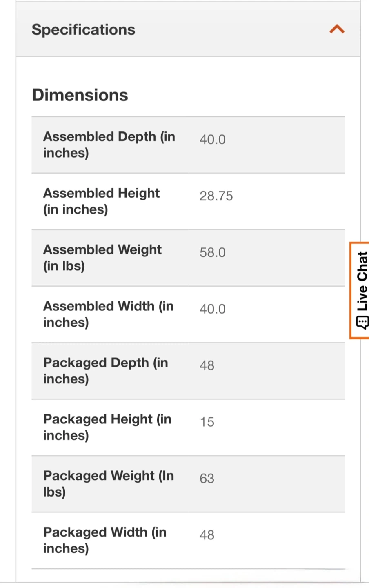Viewport: 369px width, 588px height.
Task: Select the Packaged Depth value 48
Action: pyautogui.click(x=207, y=365)
